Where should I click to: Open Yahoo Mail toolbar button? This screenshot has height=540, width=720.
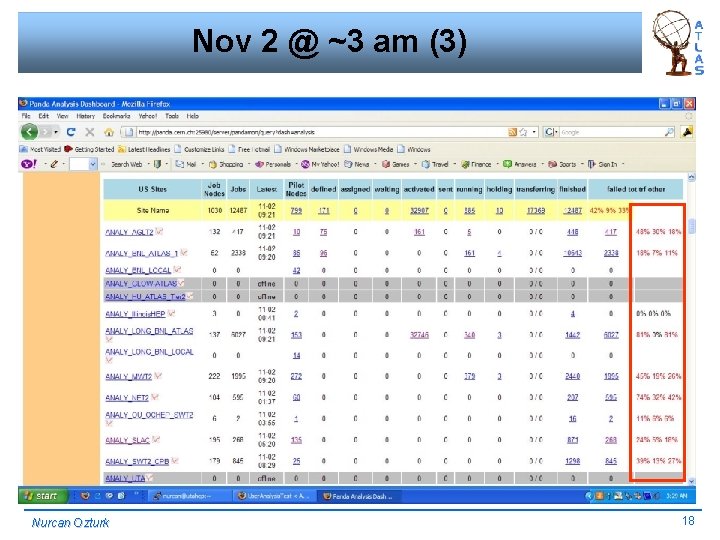[186, 164]
